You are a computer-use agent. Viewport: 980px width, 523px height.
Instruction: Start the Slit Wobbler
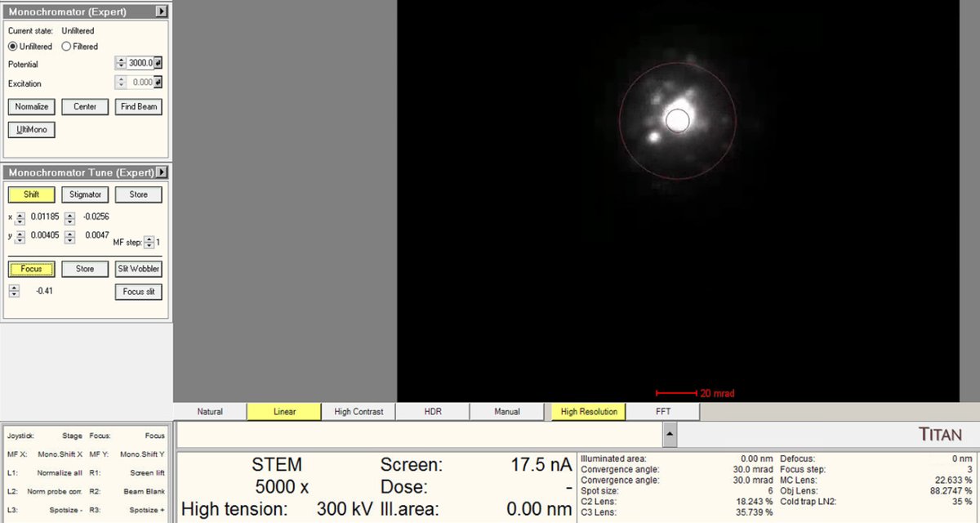point(138,269)
